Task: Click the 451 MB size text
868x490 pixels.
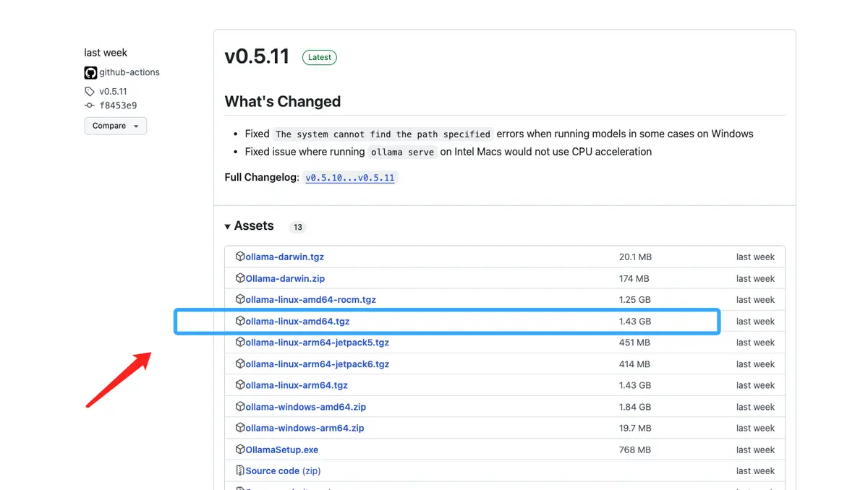Action: [634, 343]
